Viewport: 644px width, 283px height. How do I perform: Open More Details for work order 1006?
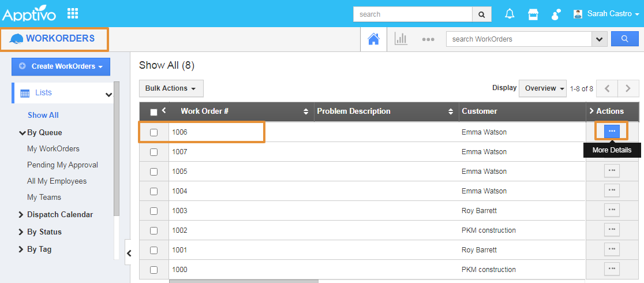(x=612, y=132)
